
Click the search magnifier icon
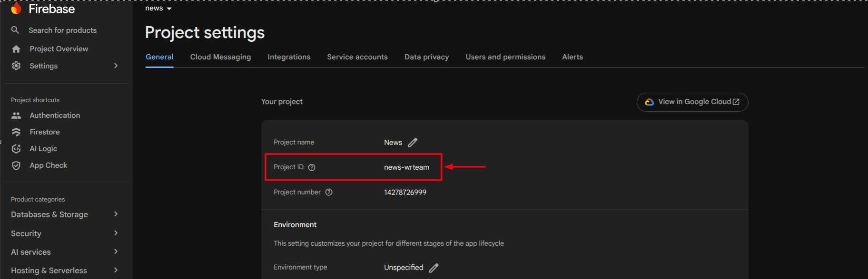point(15,30)
